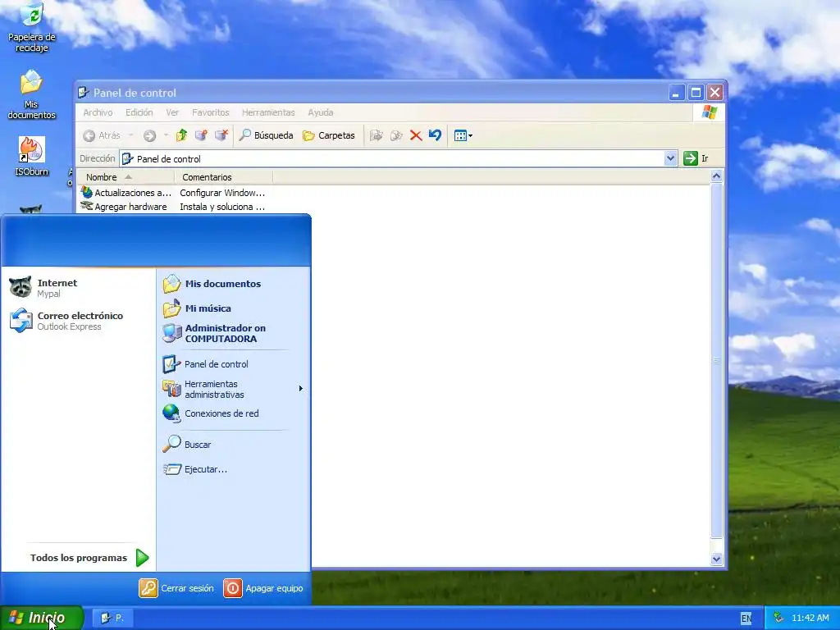
Task: Click the red X delete toolbar icon
Action: point(416,135)
